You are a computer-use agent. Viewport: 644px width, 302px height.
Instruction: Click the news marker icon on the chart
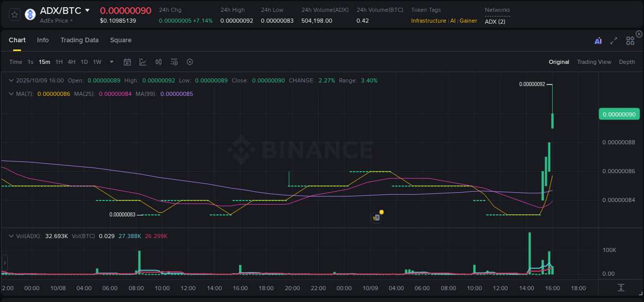tap(376, 217)
